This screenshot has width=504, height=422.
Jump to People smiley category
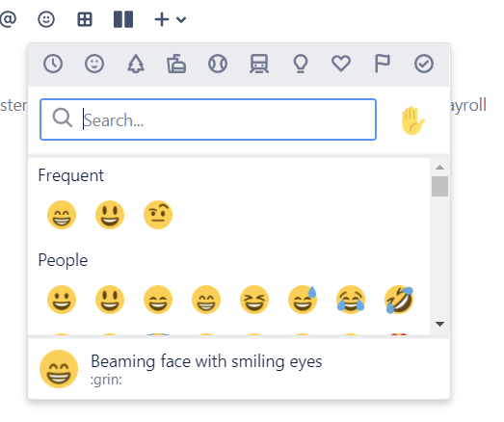pyautogui.click(x=94, y=64)
